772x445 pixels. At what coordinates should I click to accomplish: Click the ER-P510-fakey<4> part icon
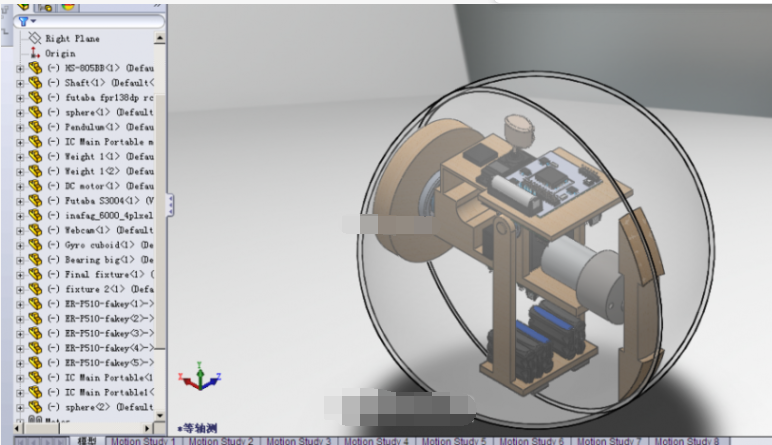click(34, 348)
